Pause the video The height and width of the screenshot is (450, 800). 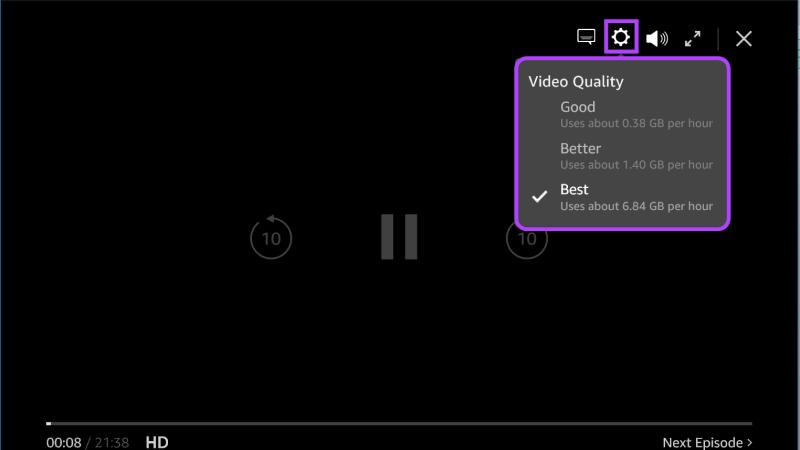tap(399, 237)
